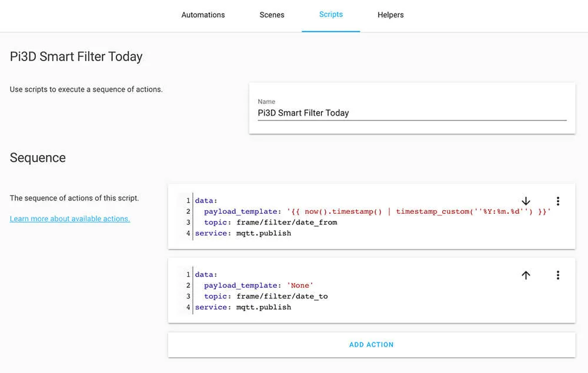This screenshot has width=588, height=373.
Task: Click the payload_template 'None' line
Action: click(259, 285)
